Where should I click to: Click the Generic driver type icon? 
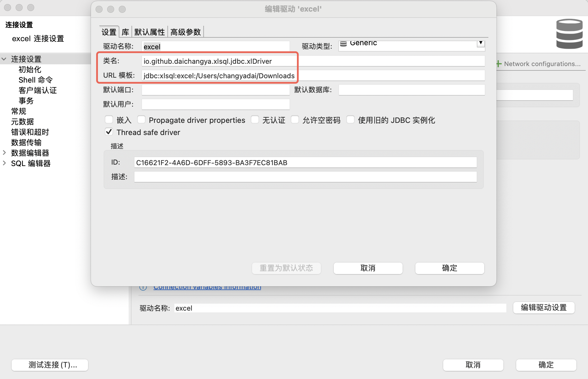(x=344, y=44)
